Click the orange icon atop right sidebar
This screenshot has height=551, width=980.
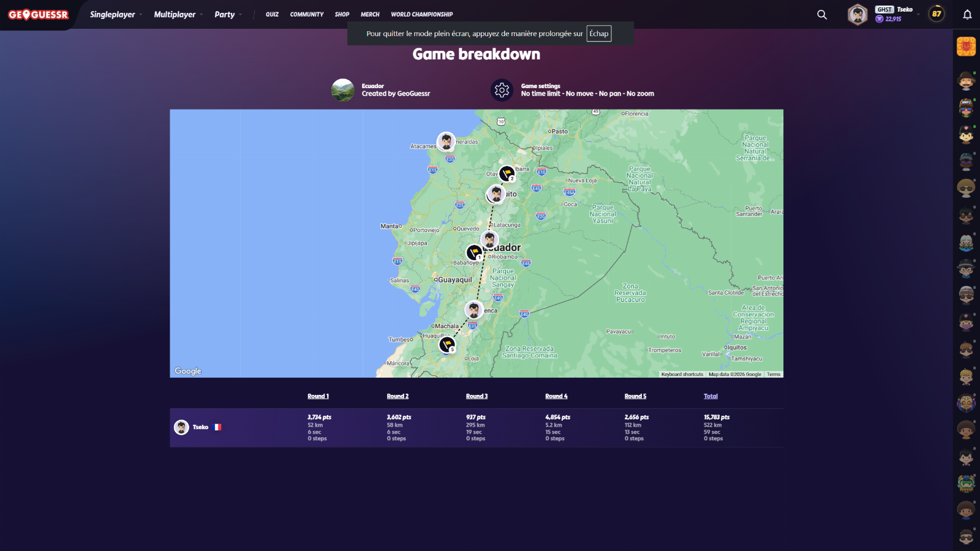click(x=966, y=47)
